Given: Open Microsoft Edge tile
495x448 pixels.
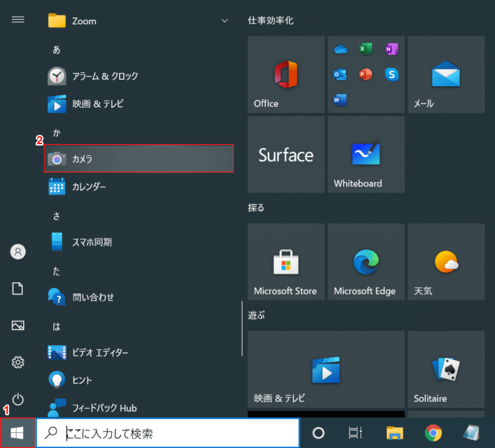Looking at the screenshot, I should pos(366,262).
